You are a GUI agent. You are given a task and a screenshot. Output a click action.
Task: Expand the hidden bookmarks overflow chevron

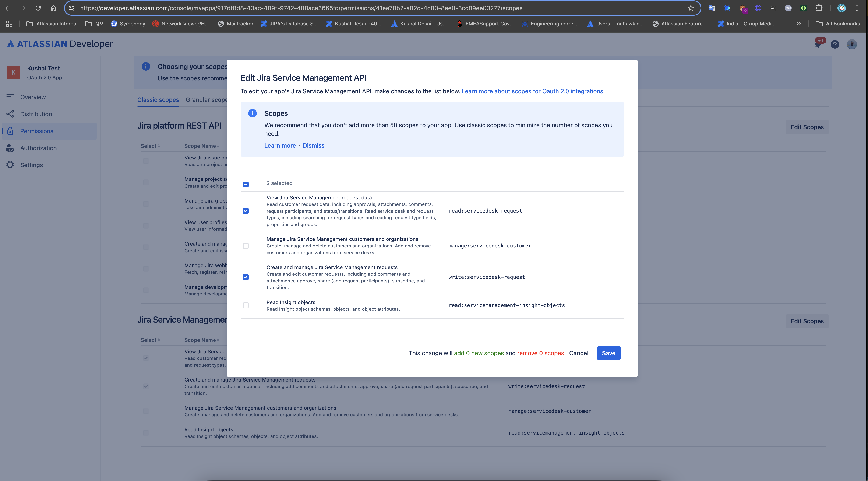[799, 24]
